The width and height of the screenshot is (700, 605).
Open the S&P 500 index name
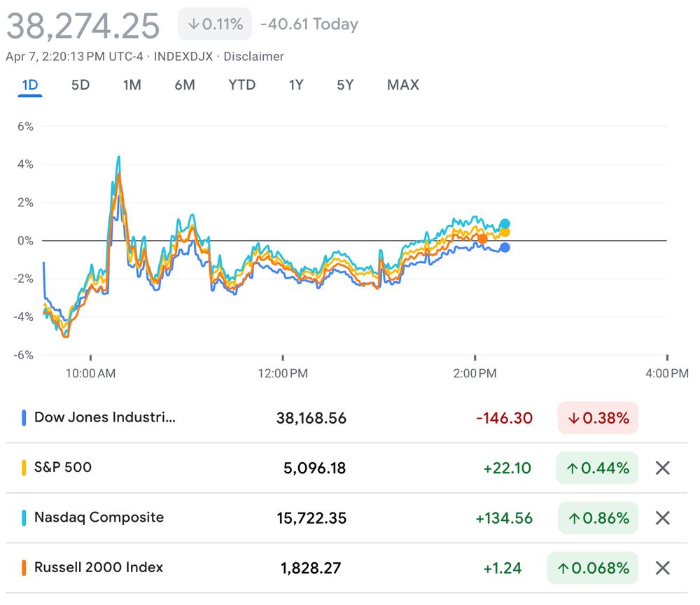63,467
